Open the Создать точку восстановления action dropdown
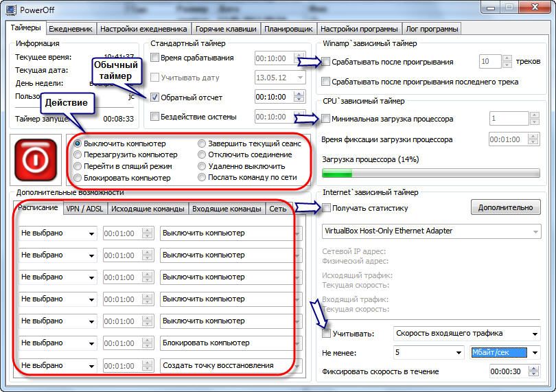Image resolution: width=556 pixels, height=392 pixels. coord(229,365)
